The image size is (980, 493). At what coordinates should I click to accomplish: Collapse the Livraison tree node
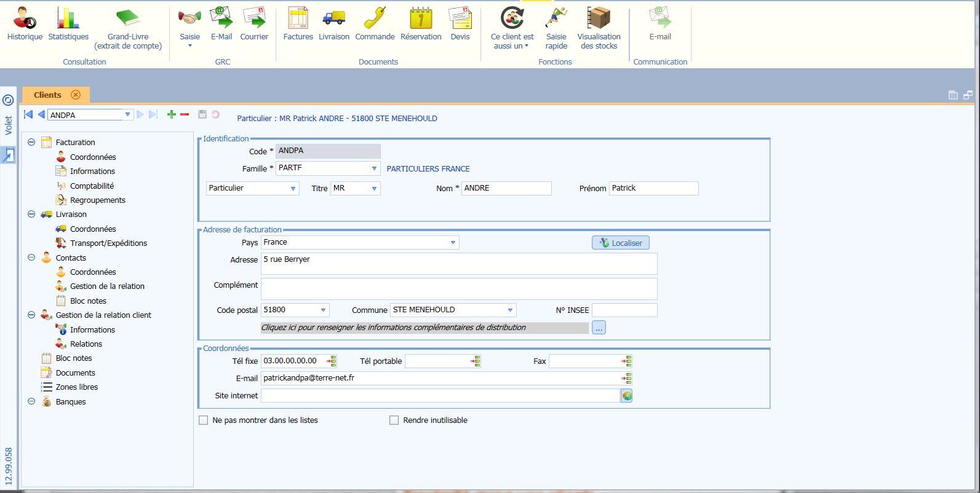[31, 215]
